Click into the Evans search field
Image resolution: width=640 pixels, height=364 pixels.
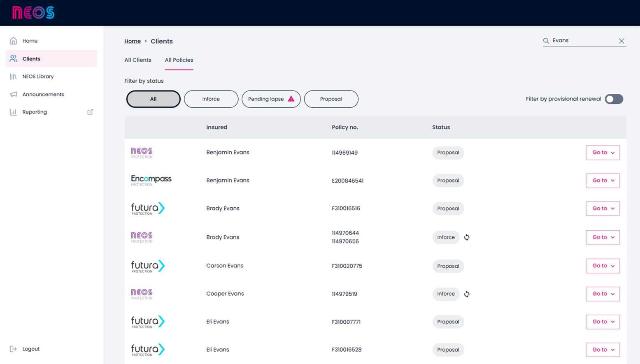[582, 41]
